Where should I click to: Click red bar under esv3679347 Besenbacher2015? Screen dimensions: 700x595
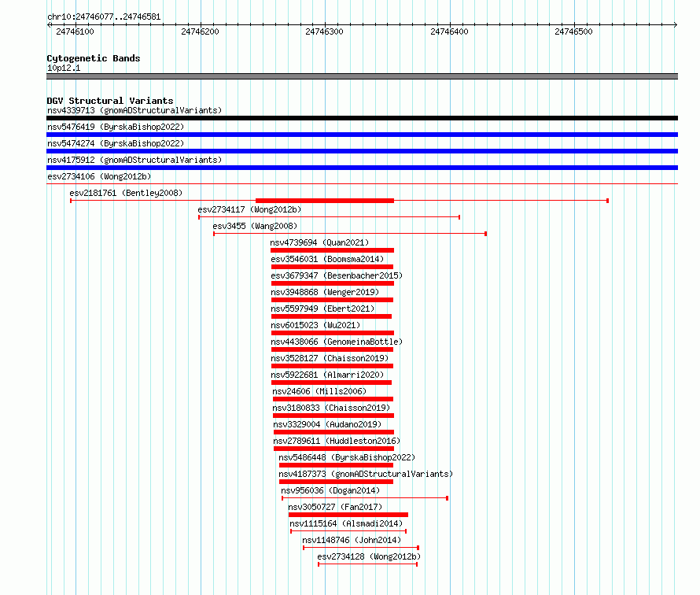(333, 283)
